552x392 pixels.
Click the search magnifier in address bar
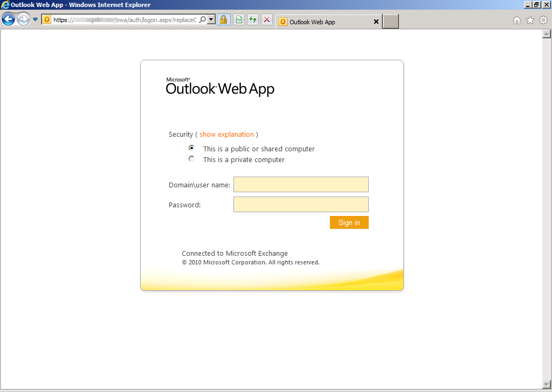tap(203, 20)
